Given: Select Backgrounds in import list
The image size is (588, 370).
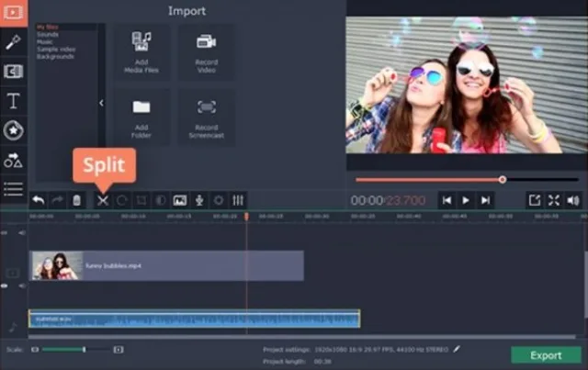Looking at the screenshot, I should 55,57.
